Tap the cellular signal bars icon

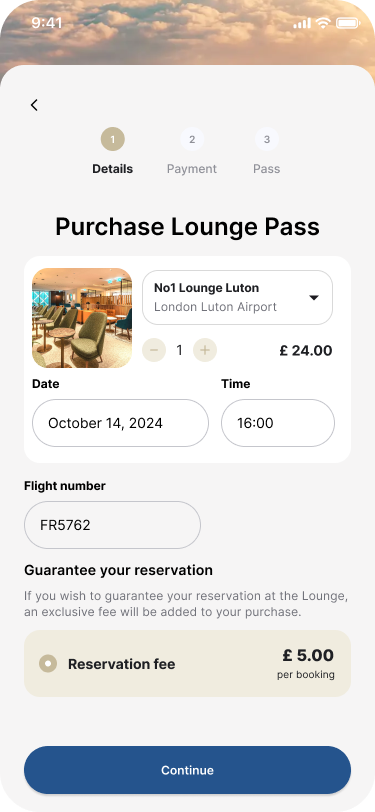(x=302, y=23)
